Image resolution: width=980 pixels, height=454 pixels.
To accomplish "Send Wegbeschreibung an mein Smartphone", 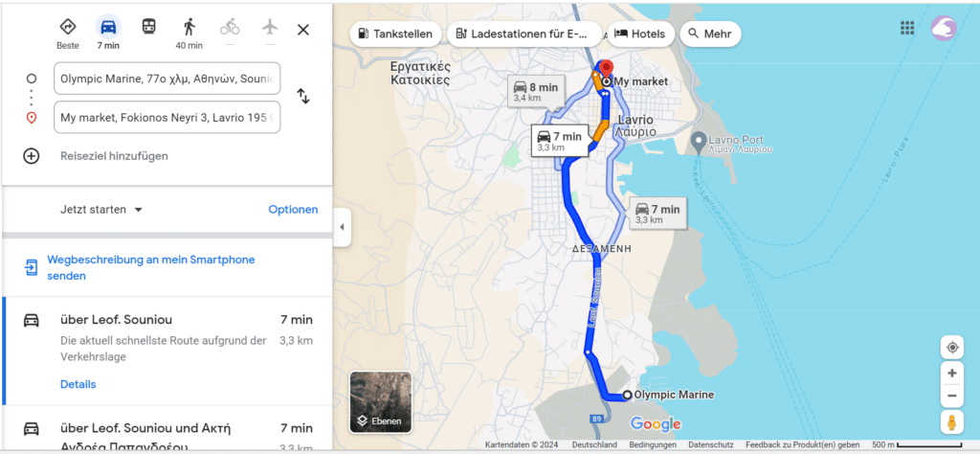I will 150,267.
